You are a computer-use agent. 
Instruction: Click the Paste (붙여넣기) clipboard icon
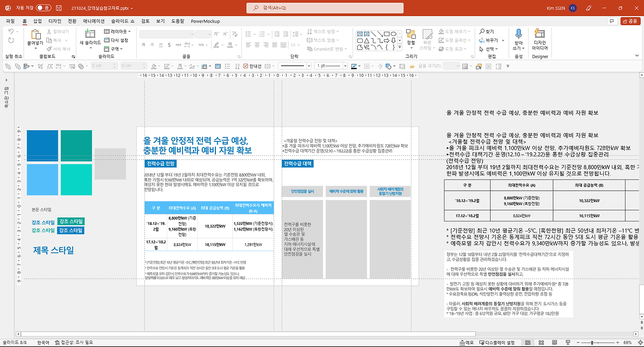[x=36, y=34]
